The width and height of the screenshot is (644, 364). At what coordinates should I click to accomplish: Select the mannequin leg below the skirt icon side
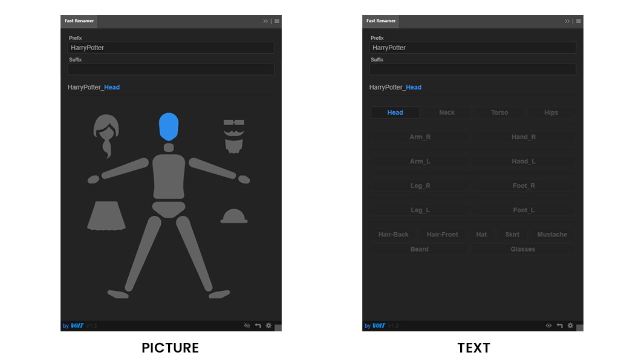tap(143, 253)
